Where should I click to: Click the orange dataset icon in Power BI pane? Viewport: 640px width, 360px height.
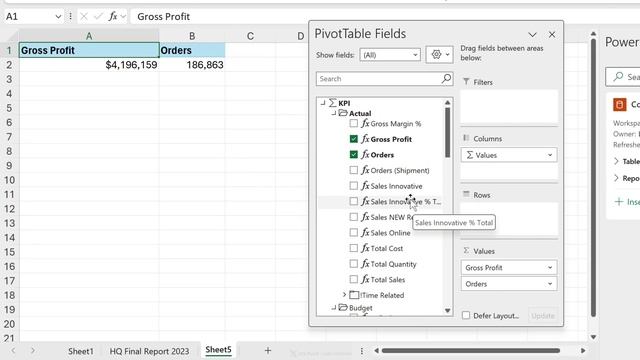click(620, 104)
